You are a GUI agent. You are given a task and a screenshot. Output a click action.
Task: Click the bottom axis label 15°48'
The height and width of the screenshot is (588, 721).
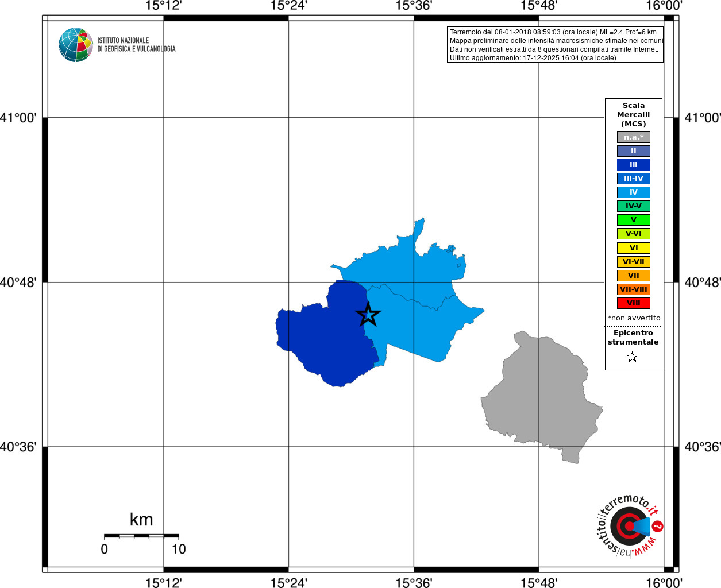(539, 583)
